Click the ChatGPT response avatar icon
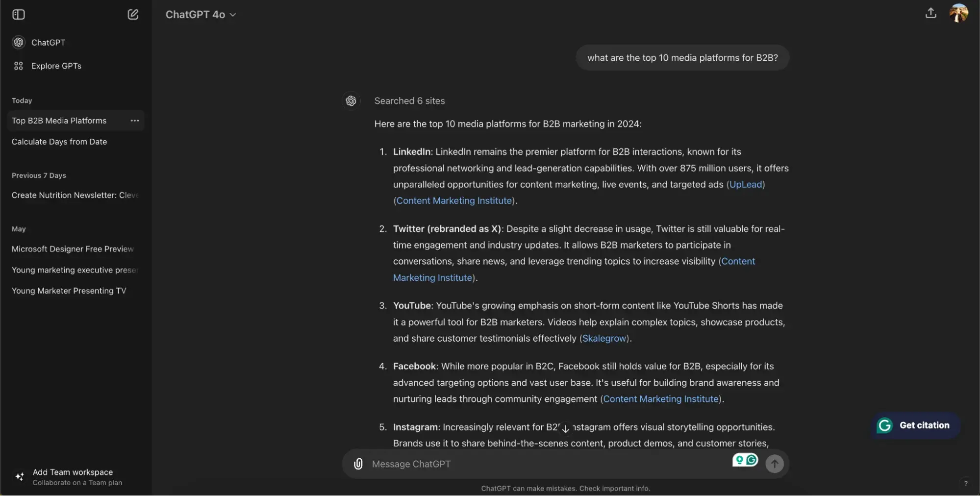 (x=351, y=101)
